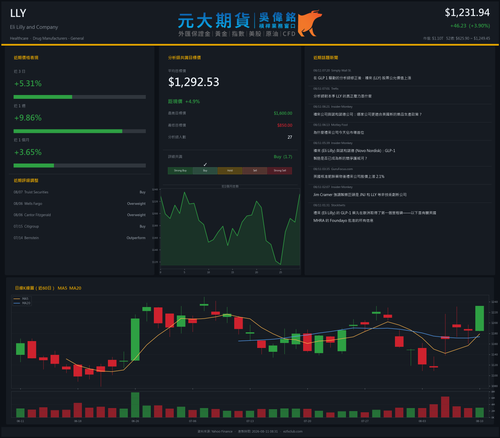Open the 07/14 Bernstein rating row

[x=80, y=238]
